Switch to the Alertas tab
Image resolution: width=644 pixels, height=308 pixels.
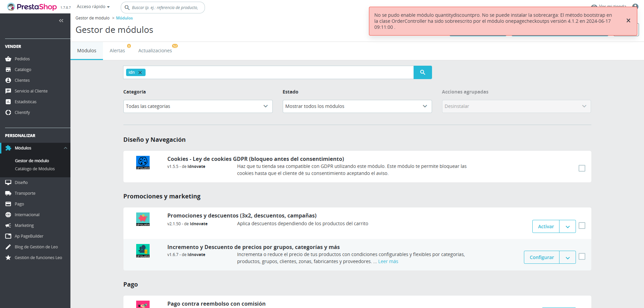[117, 51]
